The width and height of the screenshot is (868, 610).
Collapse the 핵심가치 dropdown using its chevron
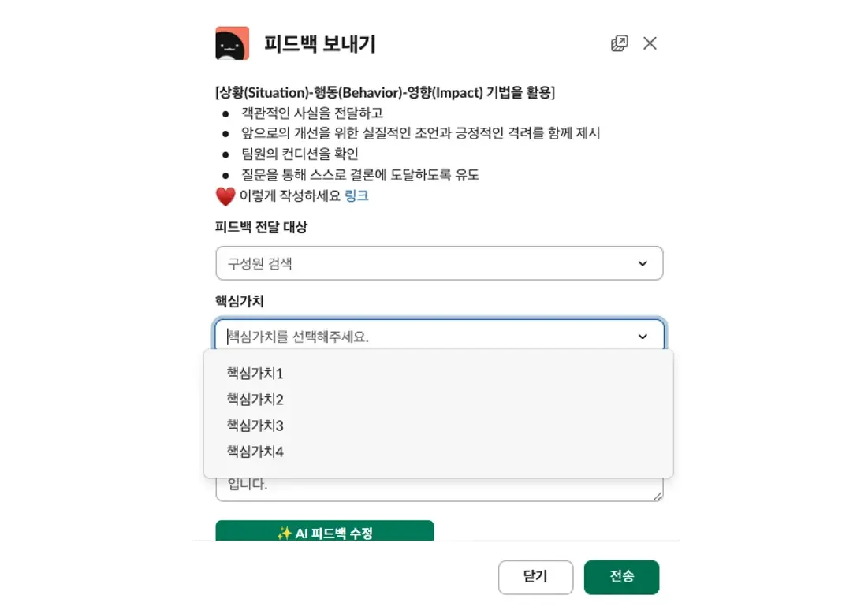tap(643, 337)
